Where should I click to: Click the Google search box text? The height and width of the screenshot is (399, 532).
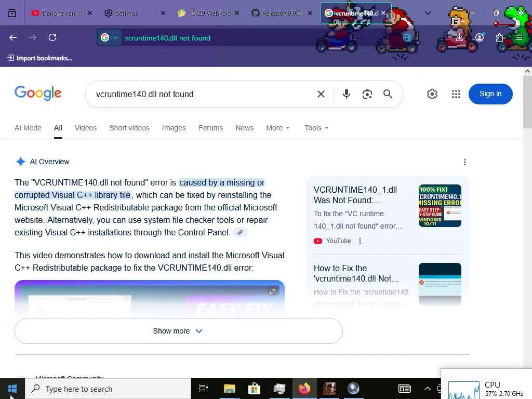pos(144,95)
